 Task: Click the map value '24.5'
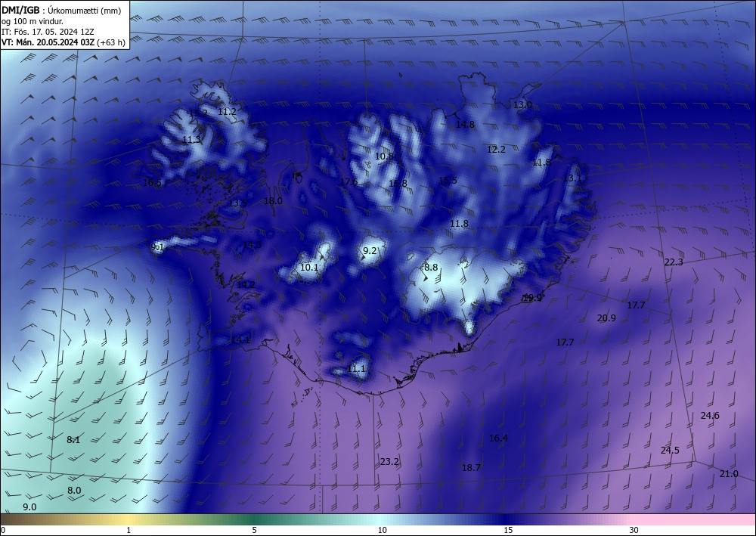(x=670, y=451)
